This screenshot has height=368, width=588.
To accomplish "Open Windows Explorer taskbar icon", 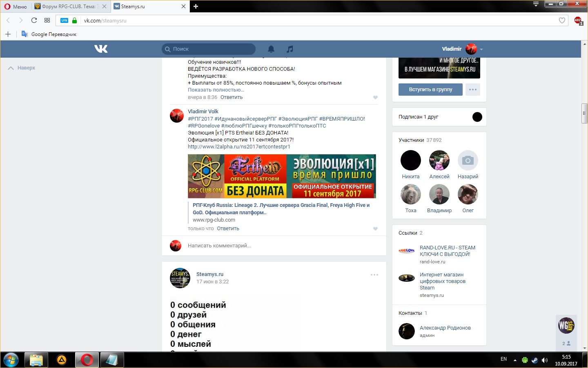I will 36,360.
